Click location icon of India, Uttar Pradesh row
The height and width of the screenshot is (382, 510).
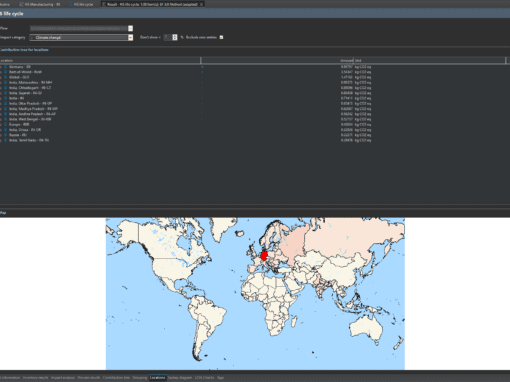coord(5,103)
